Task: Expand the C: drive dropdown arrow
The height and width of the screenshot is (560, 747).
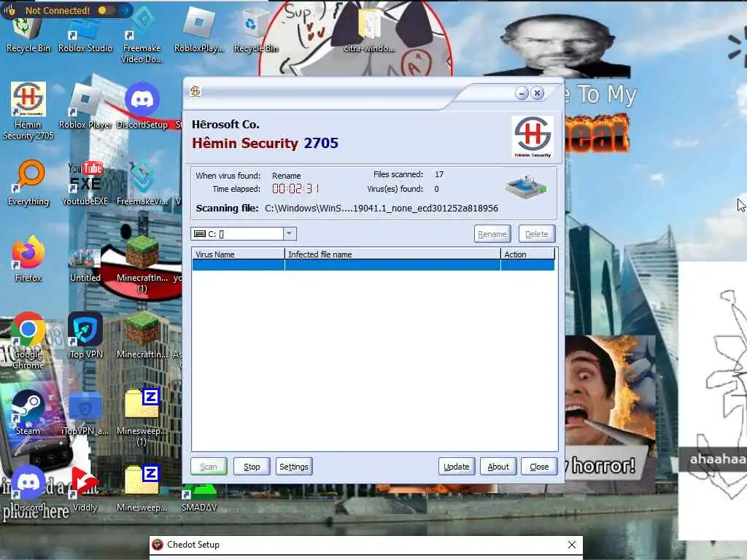Action: pyautogui.click(x=289, y=233)
